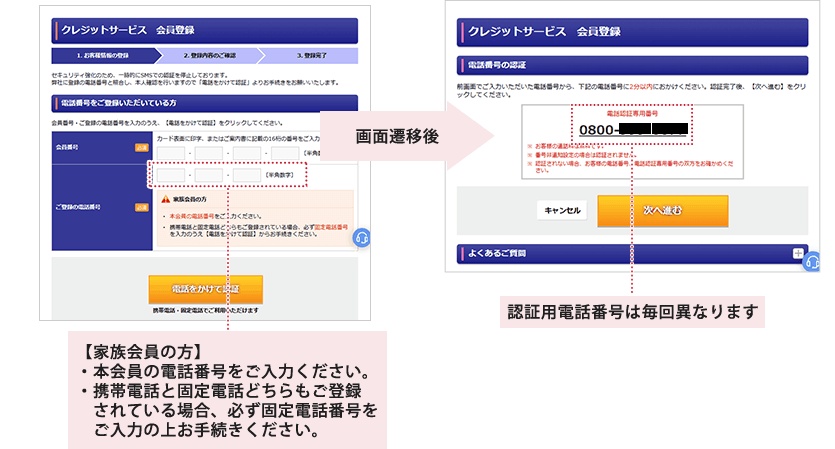The image size is (835, 449).
Task: Open headset support icon in right window
Action: (812, 262)
